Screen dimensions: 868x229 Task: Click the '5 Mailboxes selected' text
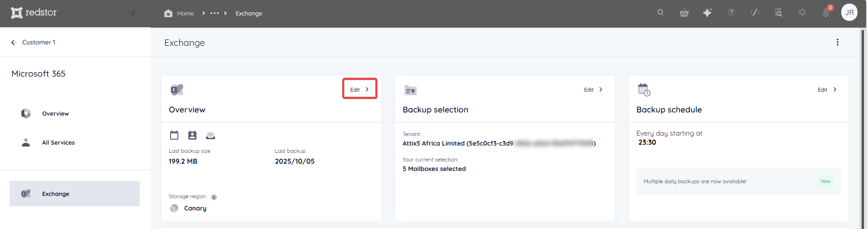coord(434,169)
